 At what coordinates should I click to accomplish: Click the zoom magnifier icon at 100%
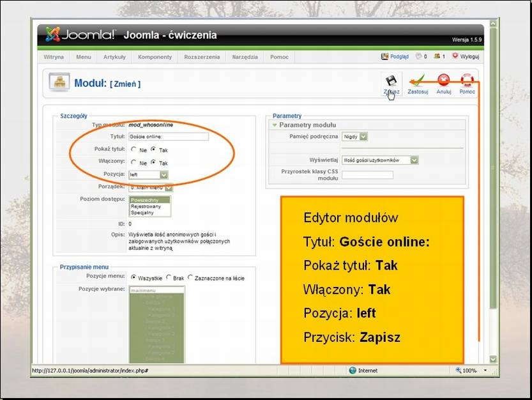pos(459,370)
